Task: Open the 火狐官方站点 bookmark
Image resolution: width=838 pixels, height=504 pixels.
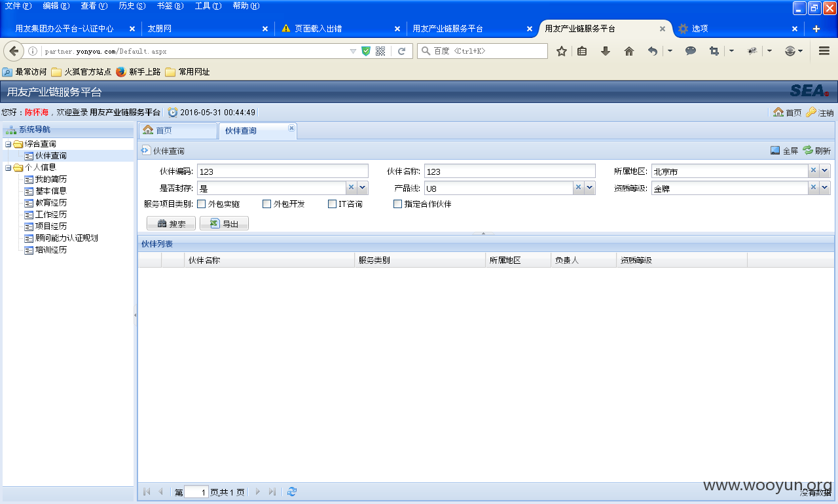Action: (x=81, y=72)
